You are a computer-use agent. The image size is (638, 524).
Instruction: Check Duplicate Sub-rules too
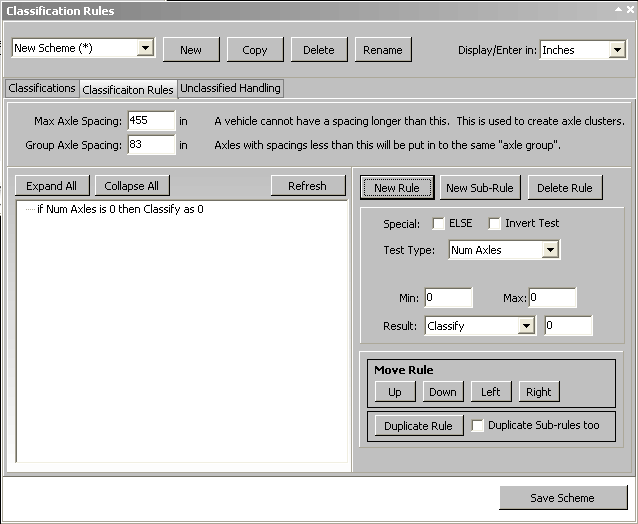pyautogui.click(x=478, y=426)
